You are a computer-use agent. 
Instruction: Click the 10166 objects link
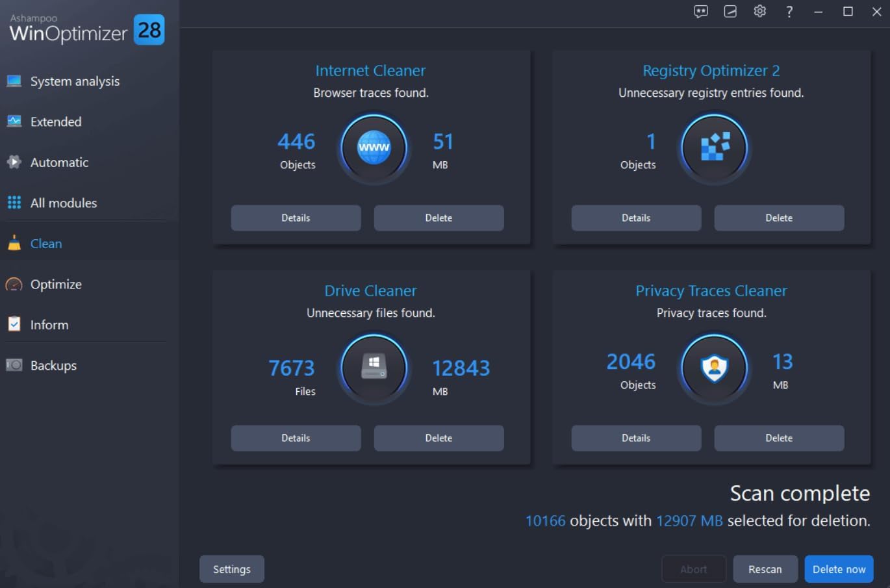546,520
